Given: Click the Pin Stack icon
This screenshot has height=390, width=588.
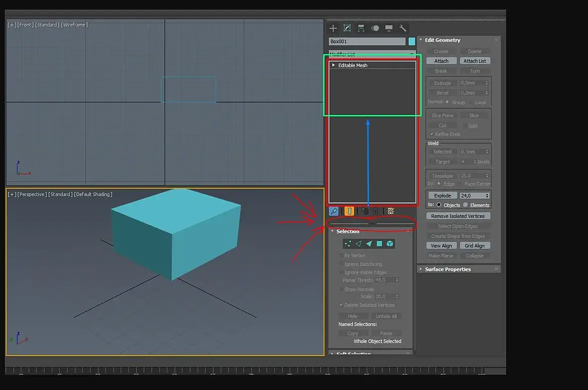Looking at the screenshot, I should point(334,211).
